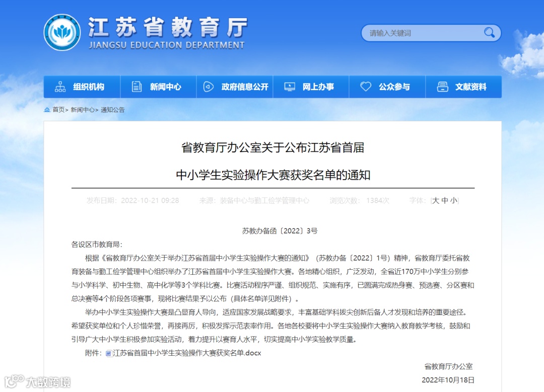Click the search magnifier icon
Screen dimensions: 544x392
pos(489,33)
